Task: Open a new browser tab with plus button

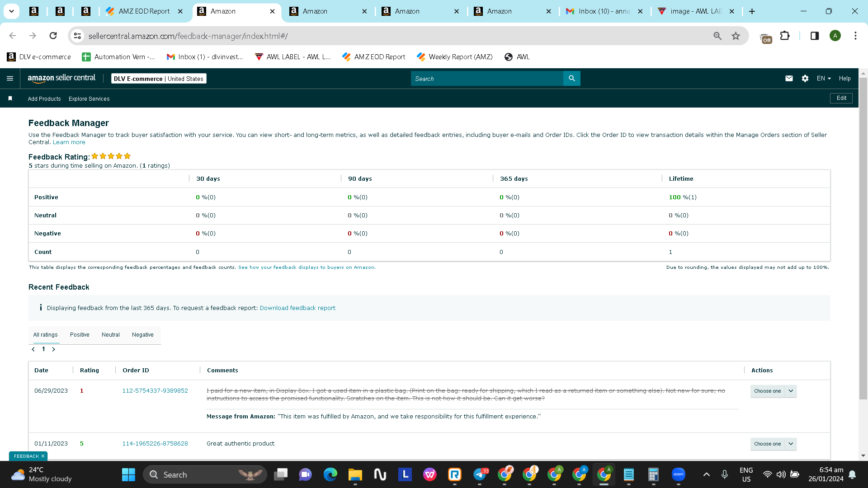Action: (752, 11)
